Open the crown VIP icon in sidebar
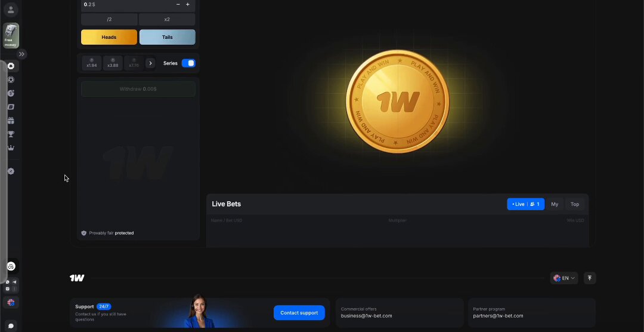The width and height of the screenshot is (644, 332). coord(11,147)
